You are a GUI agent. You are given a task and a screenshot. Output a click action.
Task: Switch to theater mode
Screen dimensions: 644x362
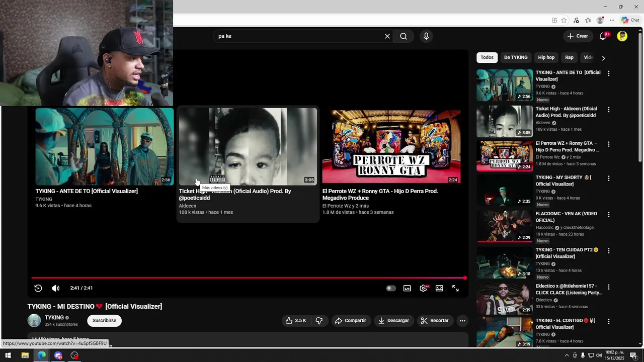click(x=439, y=288)
